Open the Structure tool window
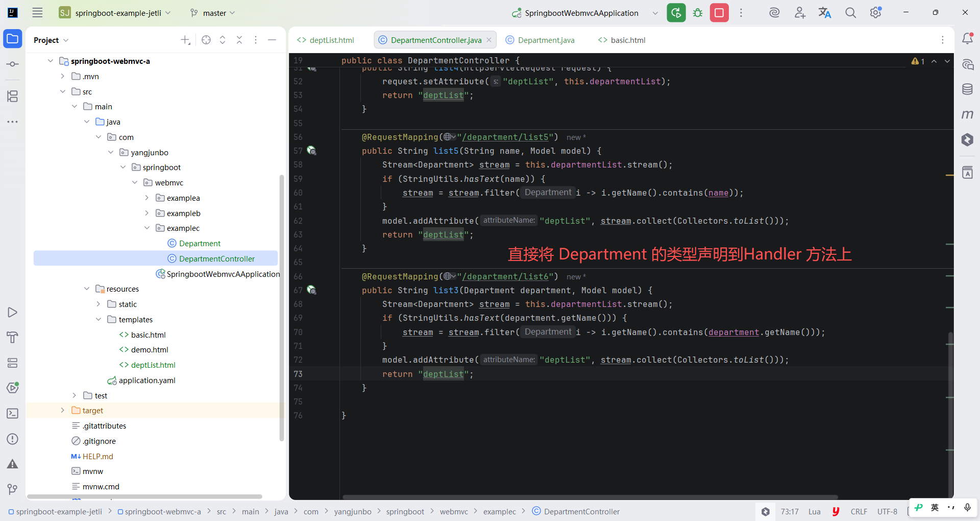The width and height of the screenshot is (980, 521). pyautogui.click(x=13, y=96)
